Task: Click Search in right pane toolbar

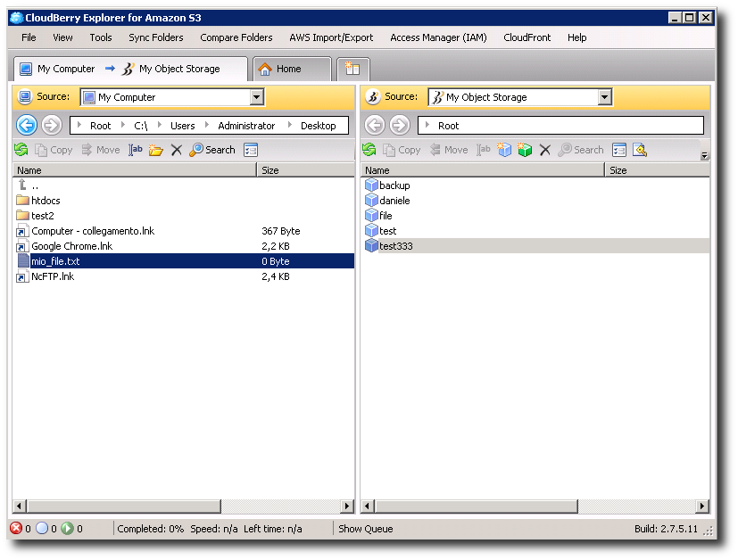Action: pyautogui.click(x=581, y=150)
